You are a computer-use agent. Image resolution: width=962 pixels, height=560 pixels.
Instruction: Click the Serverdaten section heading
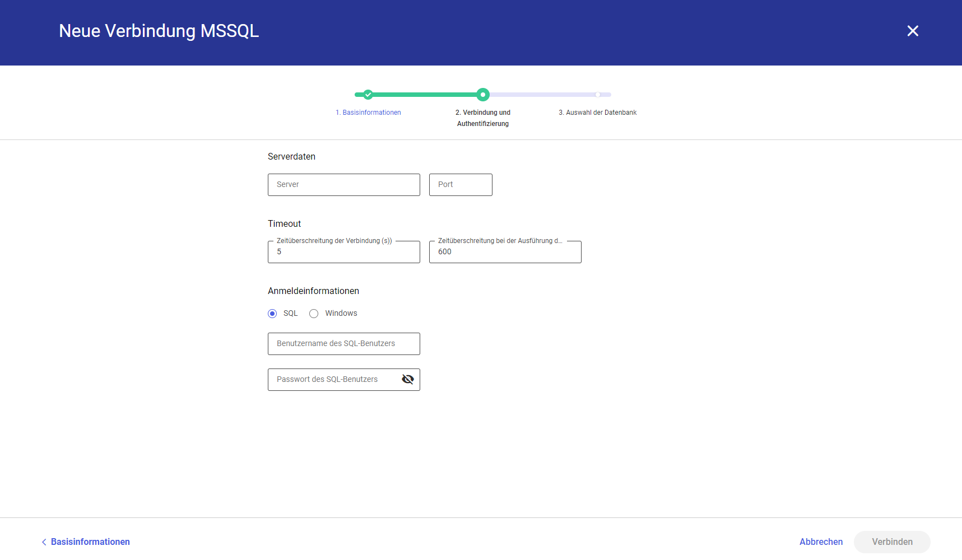tap(291, 157)
